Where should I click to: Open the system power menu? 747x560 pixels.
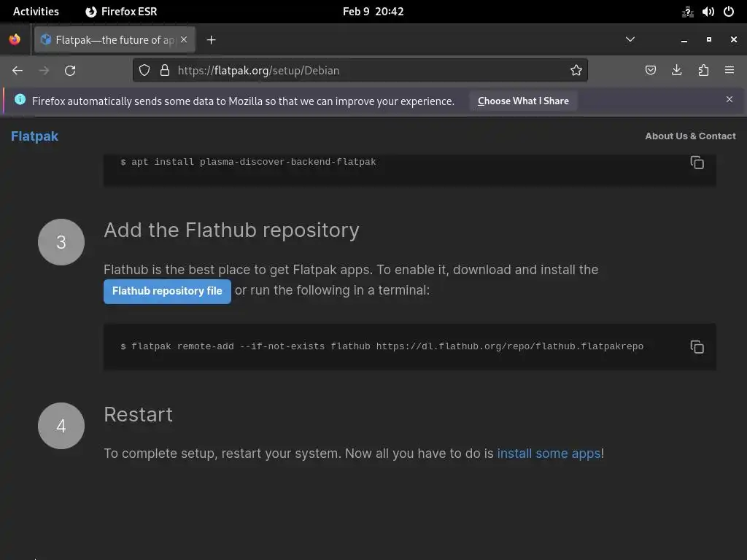pyautogui.click(x=728, y=12)
